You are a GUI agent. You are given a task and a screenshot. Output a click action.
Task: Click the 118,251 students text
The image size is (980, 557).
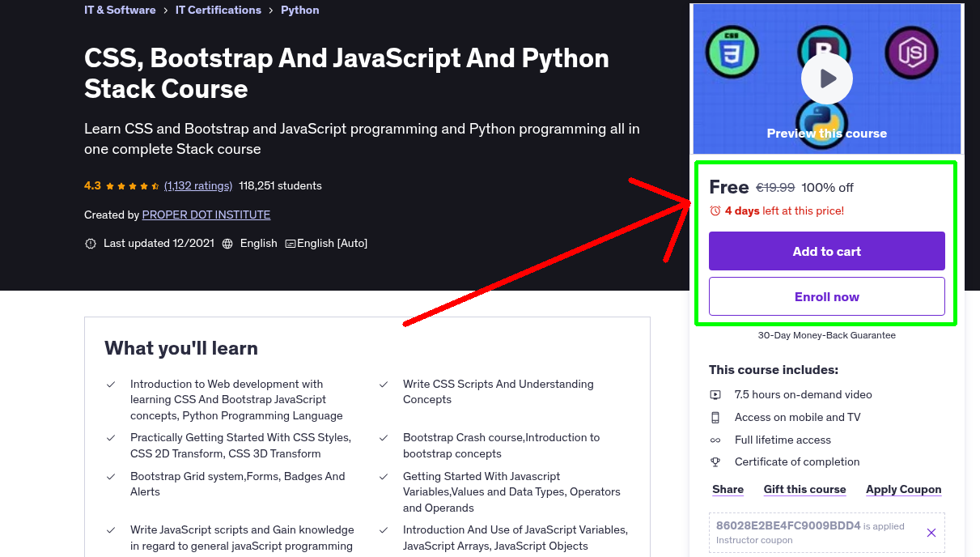point(281,186)
